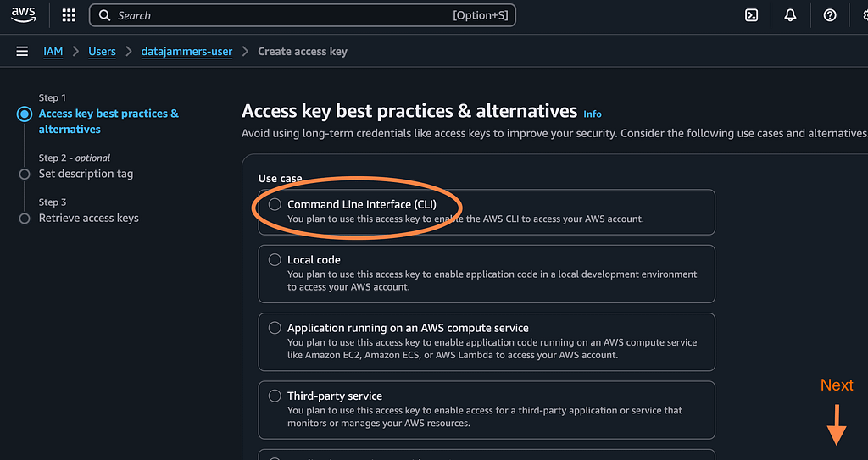Open the notifications bell
Screen dimensions: 868x460
click(790, 15)
